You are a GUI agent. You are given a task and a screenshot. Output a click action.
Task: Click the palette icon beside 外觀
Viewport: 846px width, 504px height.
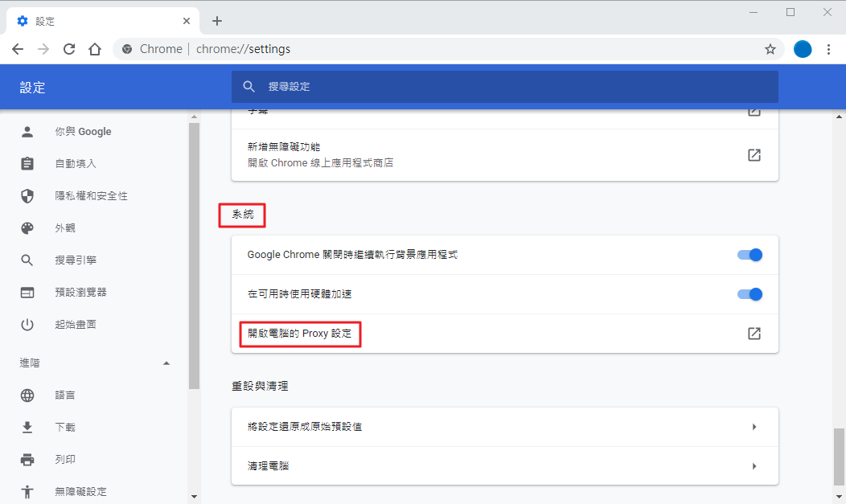[27, 228]
